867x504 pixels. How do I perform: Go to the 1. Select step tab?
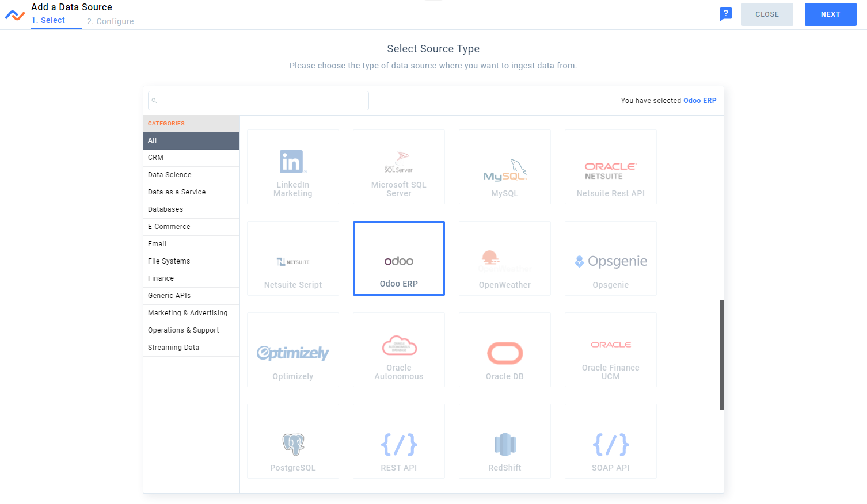click(x=48, y=20)
